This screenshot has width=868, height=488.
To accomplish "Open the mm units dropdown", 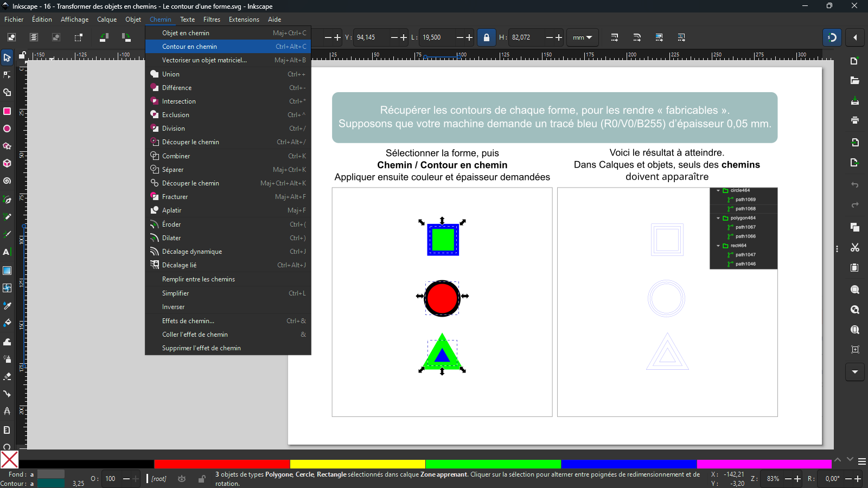I will [583, 37].
